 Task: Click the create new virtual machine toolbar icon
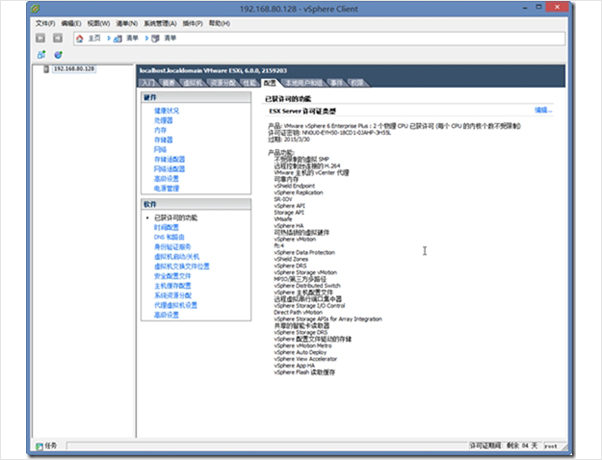coord(41,55)
